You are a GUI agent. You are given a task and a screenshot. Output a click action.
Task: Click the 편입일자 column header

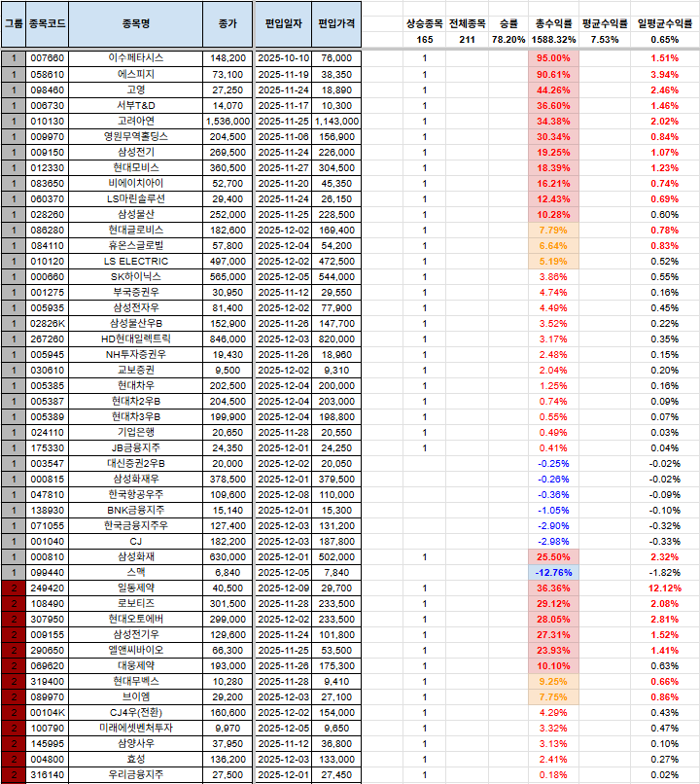pos(283,24)
